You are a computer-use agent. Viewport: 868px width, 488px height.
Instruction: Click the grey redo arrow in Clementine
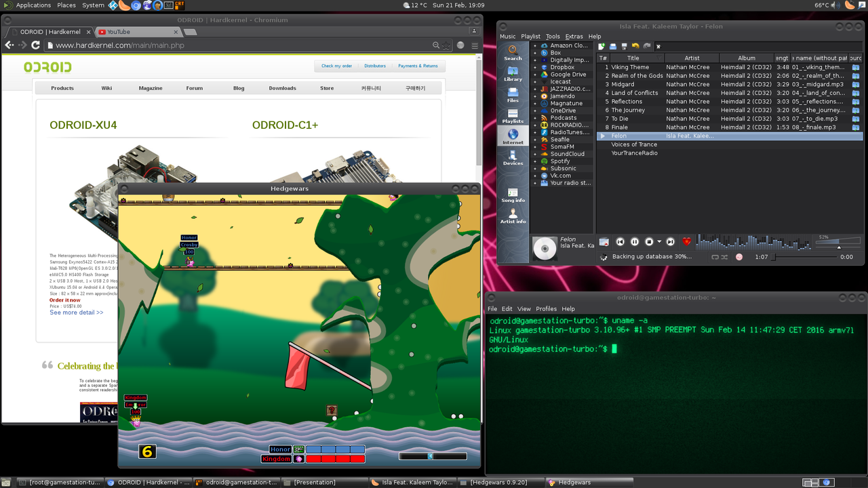(647, 46)
